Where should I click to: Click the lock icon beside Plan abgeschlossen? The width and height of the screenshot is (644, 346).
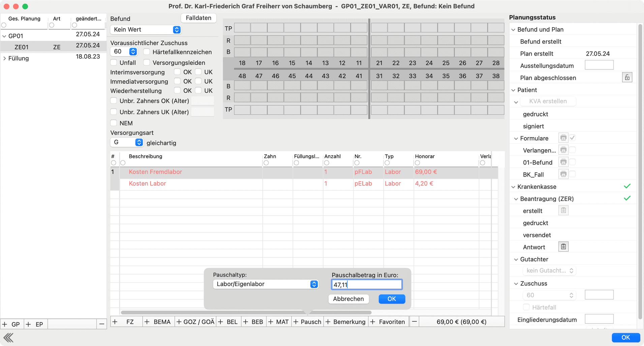click(627, 77)
